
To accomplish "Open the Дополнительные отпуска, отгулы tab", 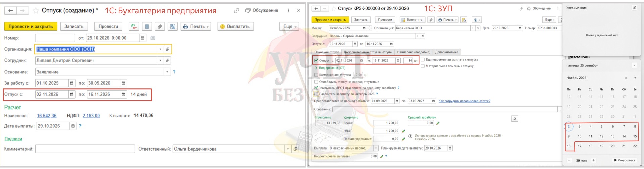I will [x=368, y=52].
